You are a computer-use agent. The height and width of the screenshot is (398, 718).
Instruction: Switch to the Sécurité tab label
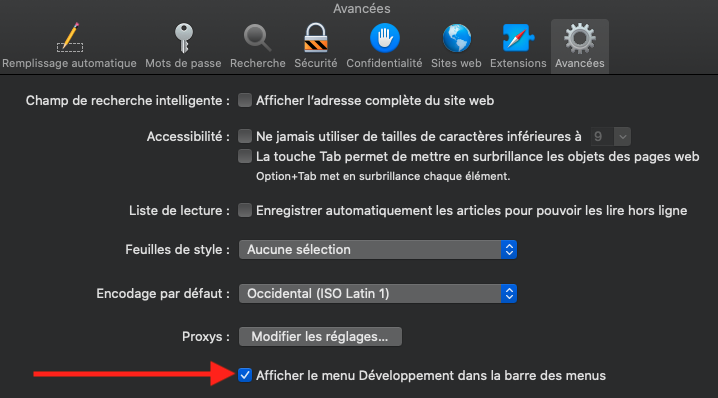pyautogui.click(x=315, y=63)
